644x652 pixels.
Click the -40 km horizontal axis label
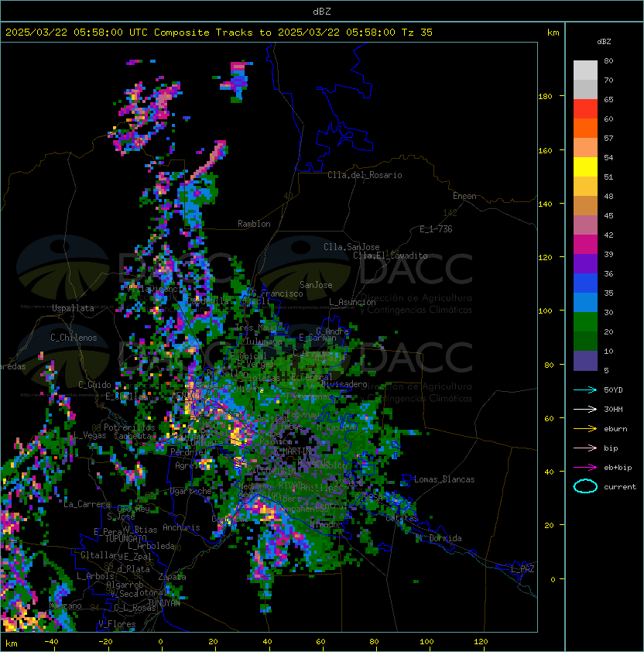click(x=51, y=642)
